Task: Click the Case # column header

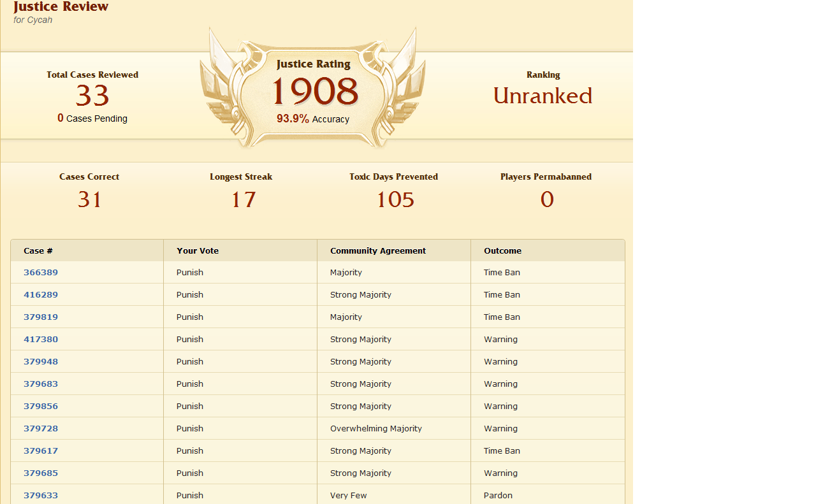Action: point(38,250)
